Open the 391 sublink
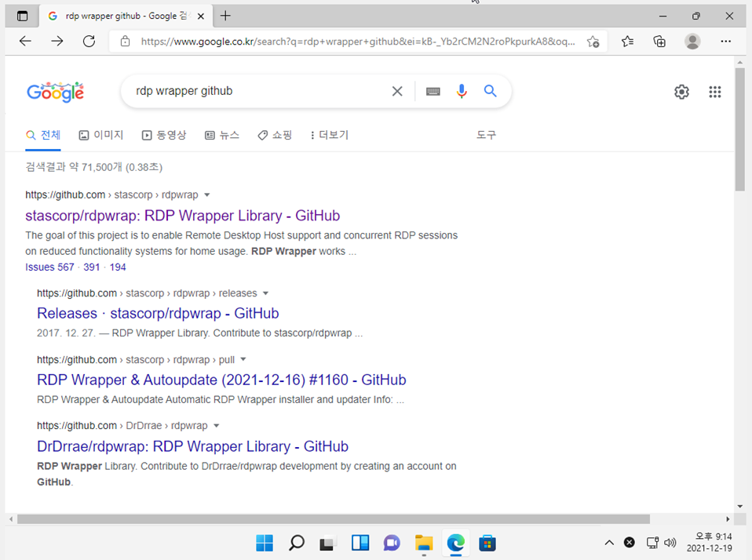 coord(92,267)
